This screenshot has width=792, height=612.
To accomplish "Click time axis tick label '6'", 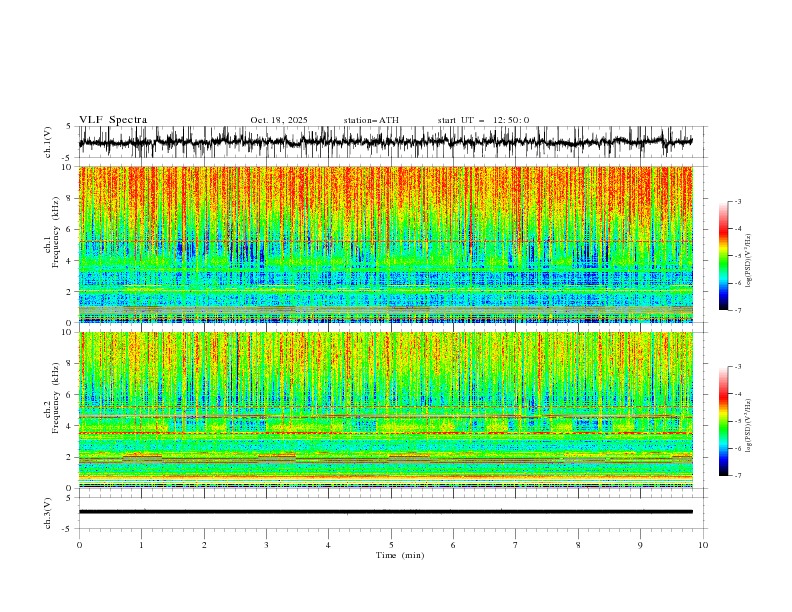I will coord(453,545).
